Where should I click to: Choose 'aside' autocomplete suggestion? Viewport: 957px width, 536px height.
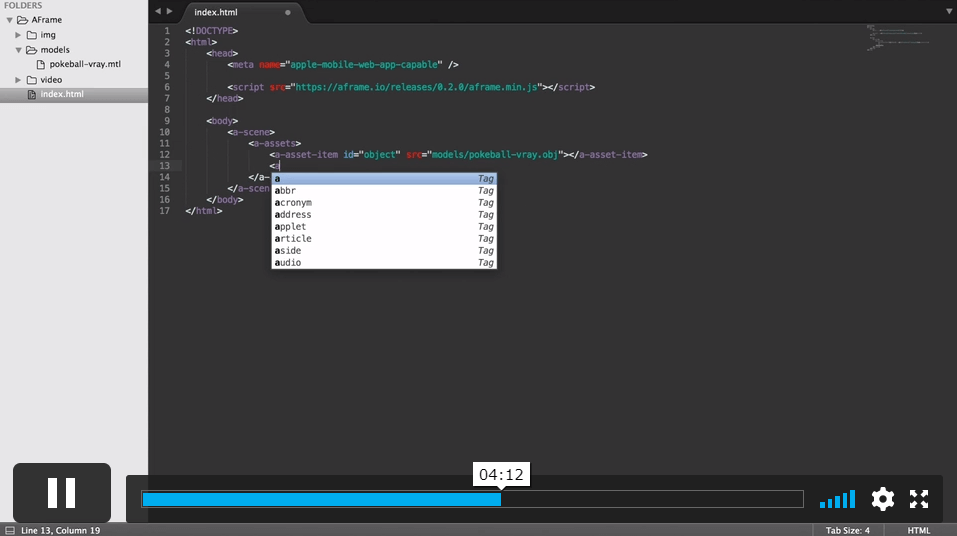[384, 251]
